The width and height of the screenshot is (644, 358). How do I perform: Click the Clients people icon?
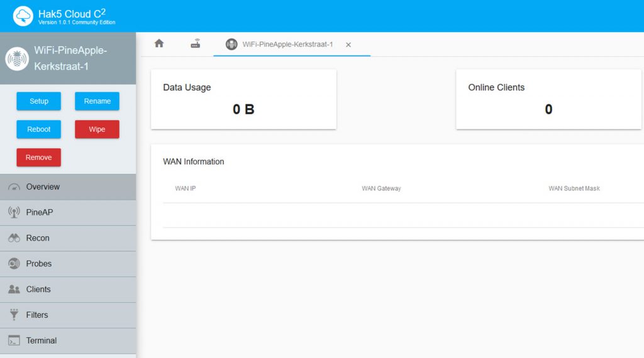click(x=14, y=290)
